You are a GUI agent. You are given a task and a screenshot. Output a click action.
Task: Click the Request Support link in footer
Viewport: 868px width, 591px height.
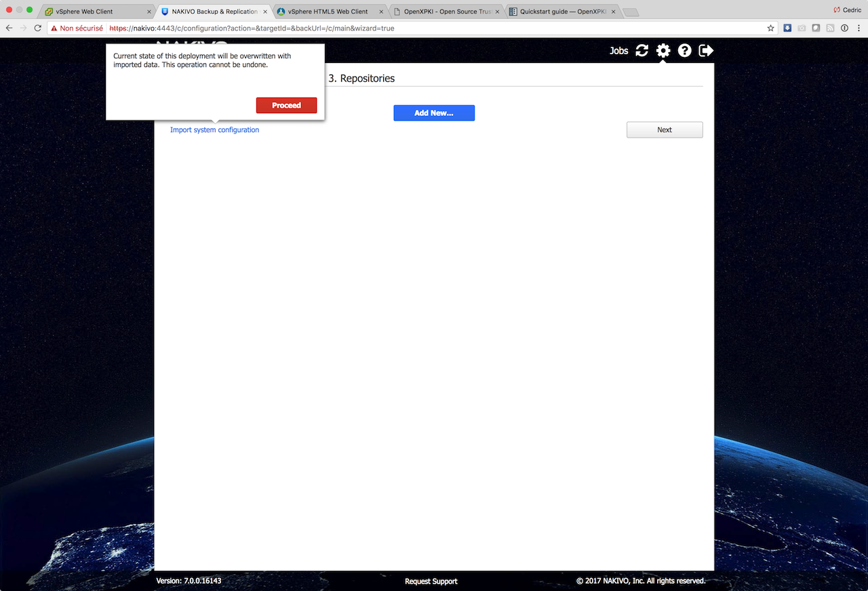click(431, 582)
